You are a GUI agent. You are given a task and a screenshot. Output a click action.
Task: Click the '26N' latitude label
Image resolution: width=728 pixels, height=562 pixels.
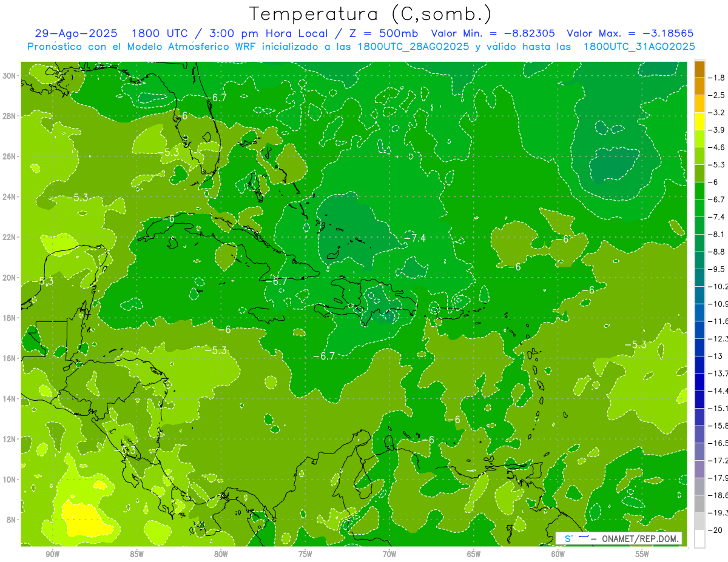tap(10, 156)
